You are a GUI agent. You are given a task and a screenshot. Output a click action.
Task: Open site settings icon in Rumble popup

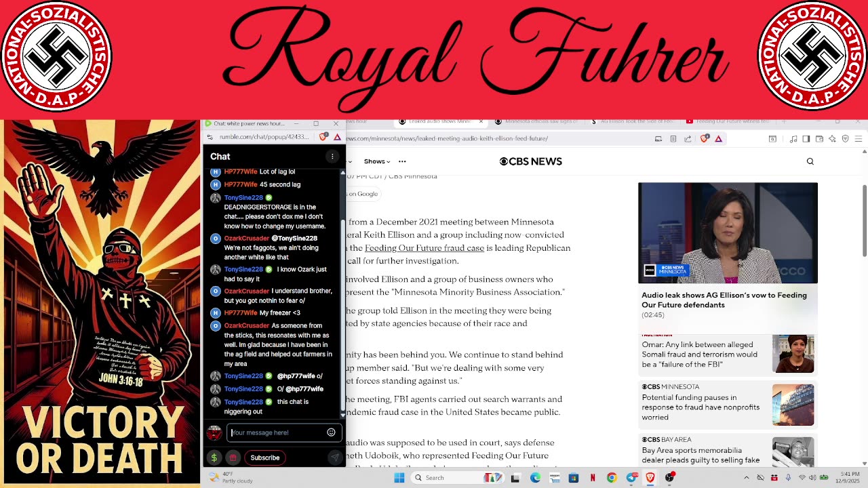coord(210,137)
